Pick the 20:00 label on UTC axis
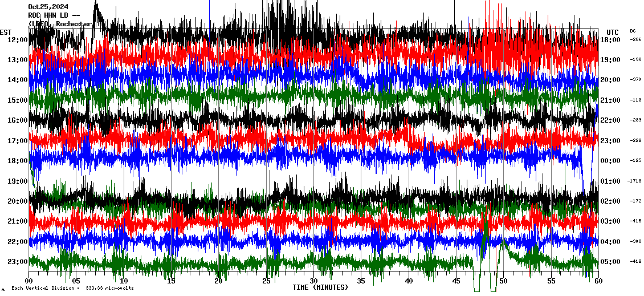This screenshot has width=644, height=296. pos(610,80)
